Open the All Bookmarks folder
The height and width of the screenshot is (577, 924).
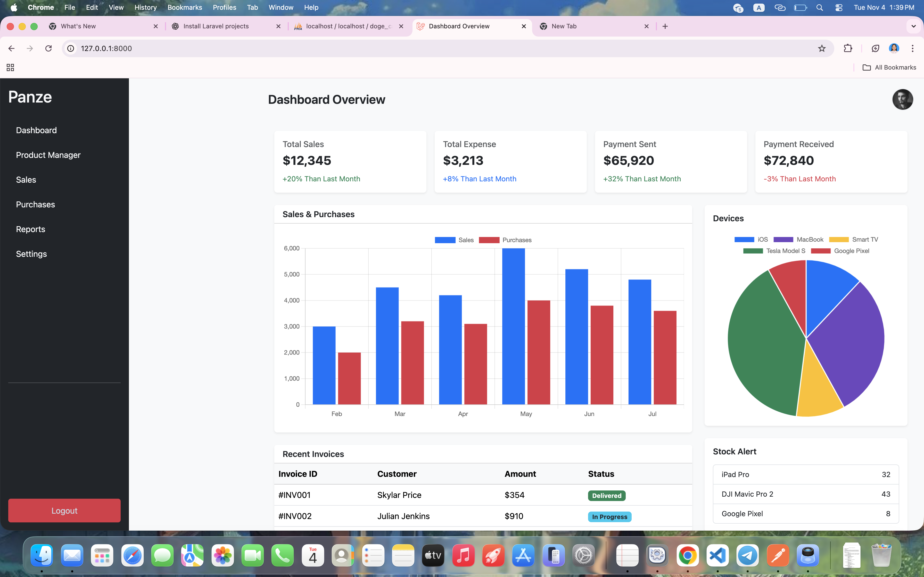(x=889, y=67)
